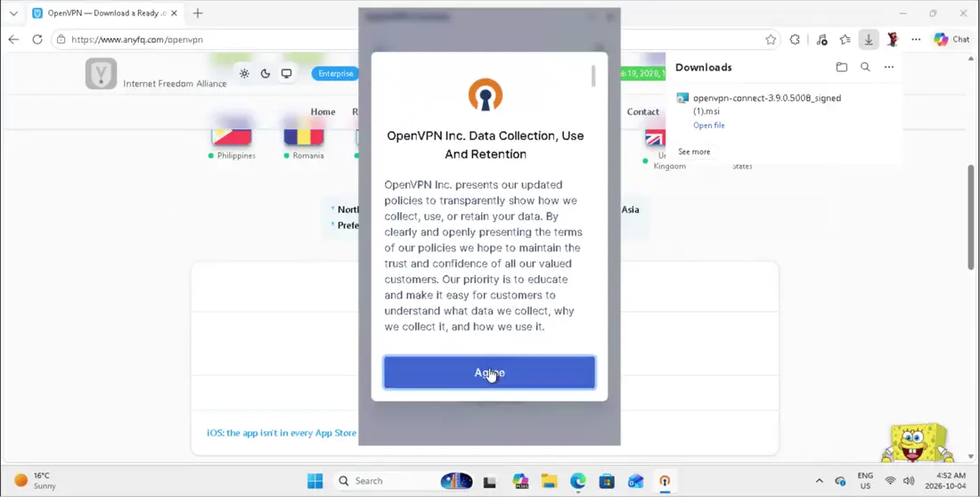Open the tab search dropdown arrow
Viewport: 980px width, 497px height.
pyautogui.click(x=13, y=13)
